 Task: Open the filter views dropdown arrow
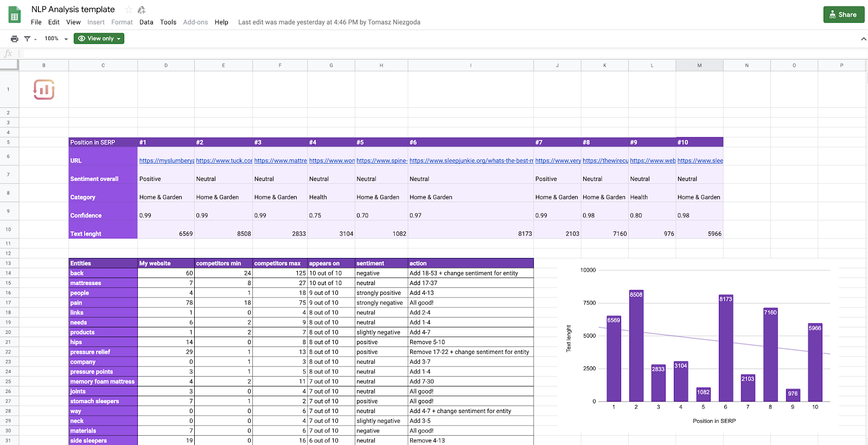pyautogui.click(x=35, y=39)
